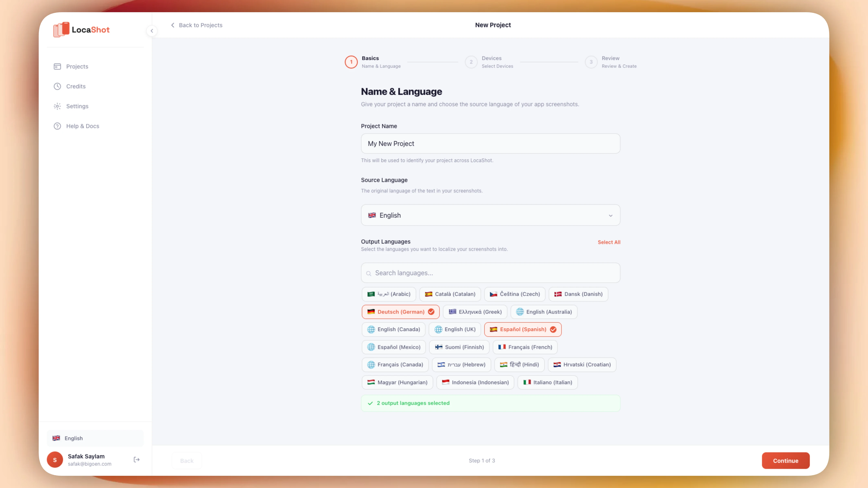
Task: Go to the Devices step
Action: pos(471,62)
